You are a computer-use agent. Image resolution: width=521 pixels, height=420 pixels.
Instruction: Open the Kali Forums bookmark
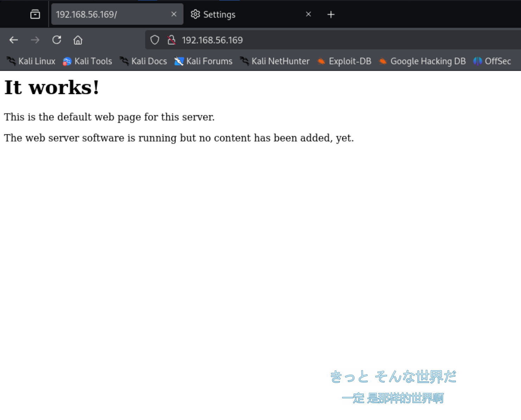204,61
